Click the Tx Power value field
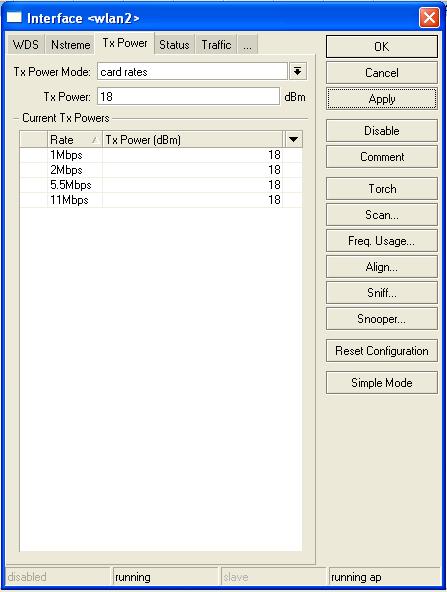The width and height of the screenshot is (447, 592). (188, 97)
